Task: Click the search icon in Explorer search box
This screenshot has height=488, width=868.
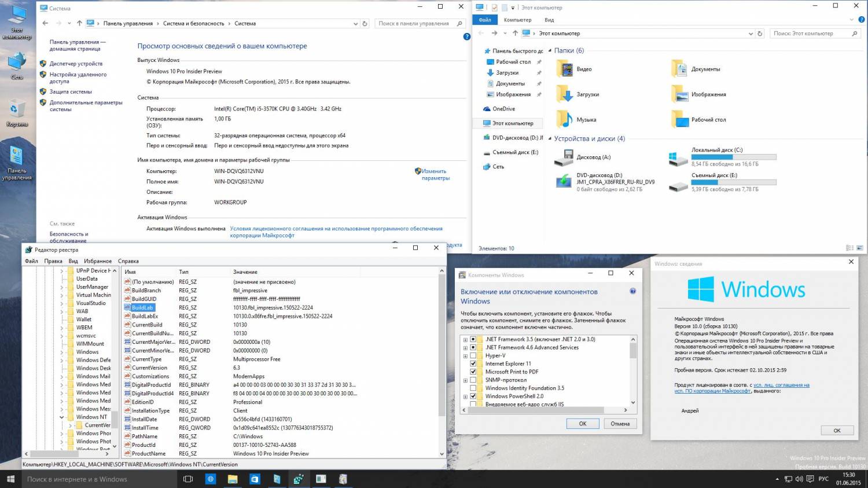Action: click(x=855, y=34)
